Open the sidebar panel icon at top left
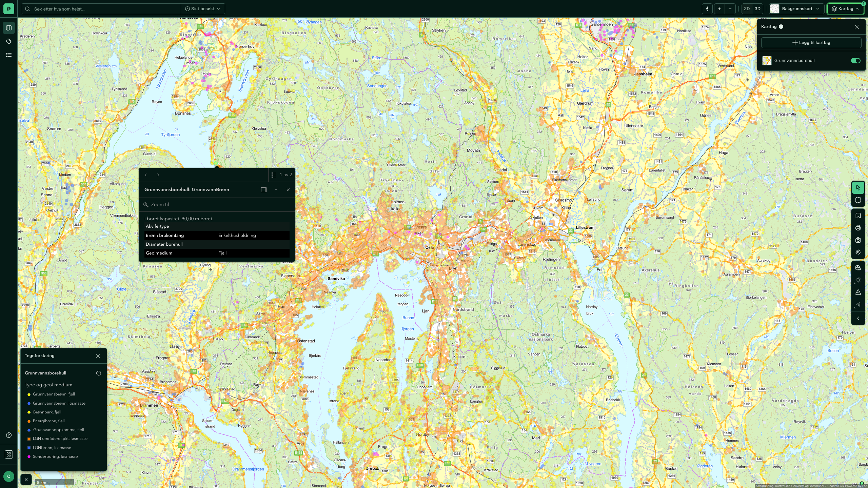This screenshot has height=488, width=868. point(9,28)
